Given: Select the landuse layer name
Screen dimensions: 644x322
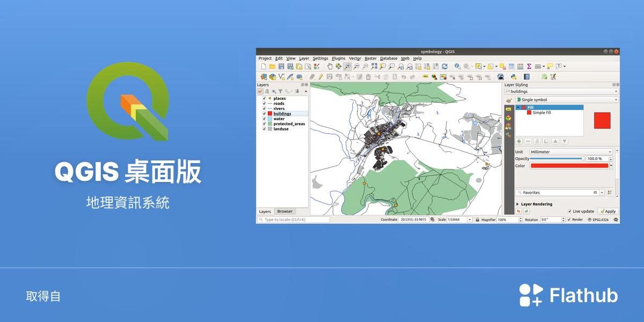Looking at the screenshot, I should [x=281, y=129].
